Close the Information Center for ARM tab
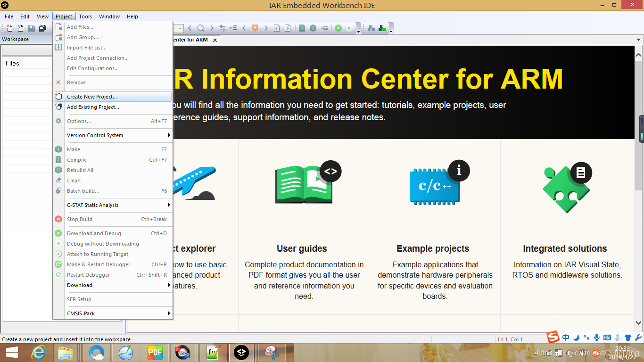Screen dimensions: 644x362 coord(215,40)
